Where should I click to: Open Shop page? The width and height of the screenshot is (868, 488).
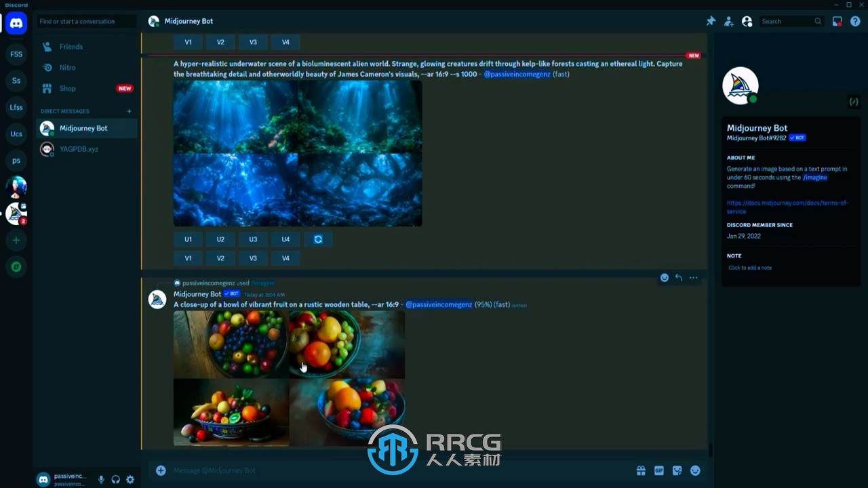(x=87, y=88)
